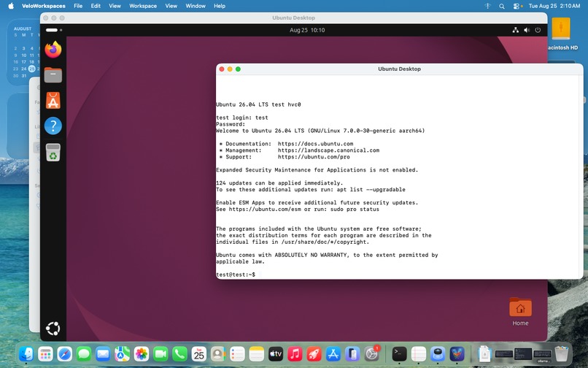This screenshot has height=368, width=588.
Task: Launch Safari from the Dock
Action: coord(64,353)
